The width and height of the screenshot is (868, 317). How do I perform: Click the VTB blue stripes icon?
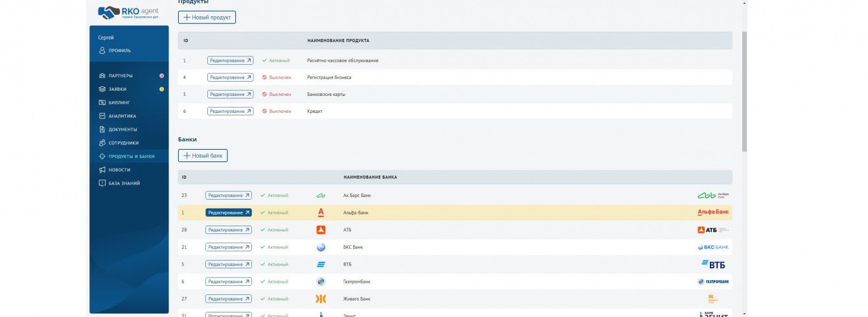coord(321,264)
